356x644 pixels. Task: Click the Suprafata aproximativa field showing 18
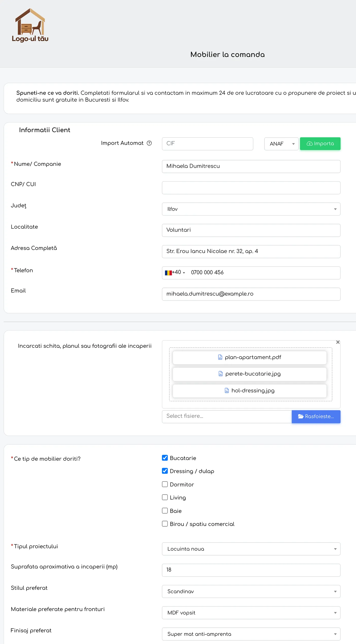point(251,570)
